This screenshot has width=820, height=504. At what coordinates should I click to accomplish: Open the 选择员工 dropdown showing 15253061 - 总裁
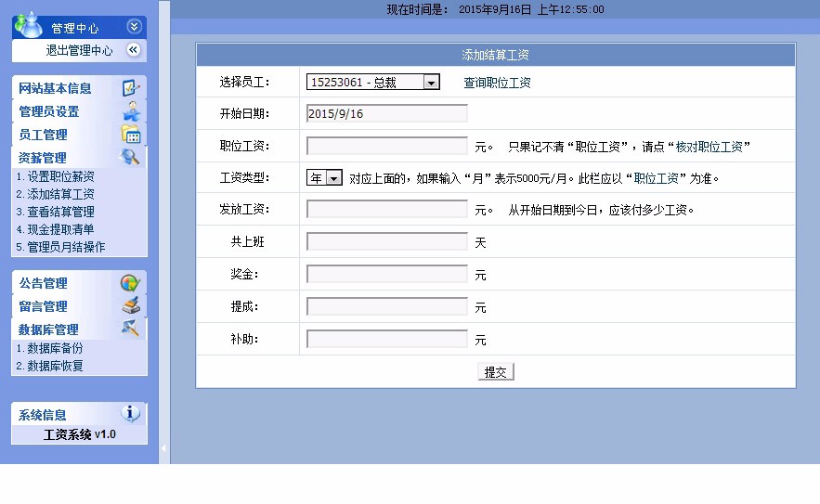point(373,82)
